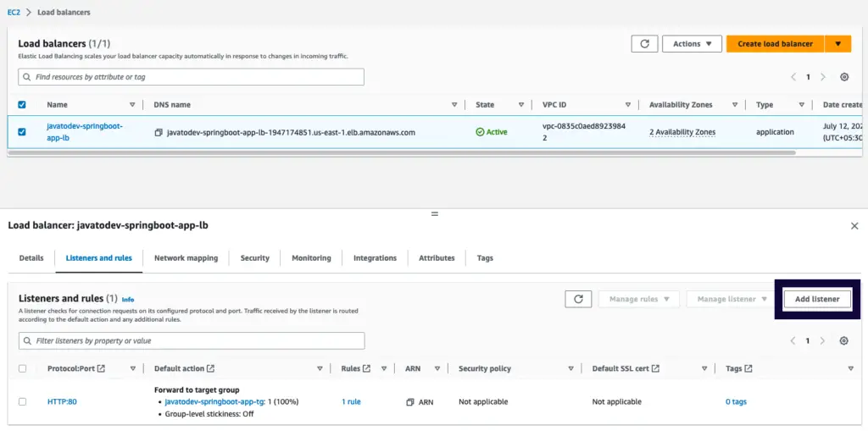Viewport: 868px width, 431px height.
Task: Open Default action external link icon
Action: [x=210, y=368]
